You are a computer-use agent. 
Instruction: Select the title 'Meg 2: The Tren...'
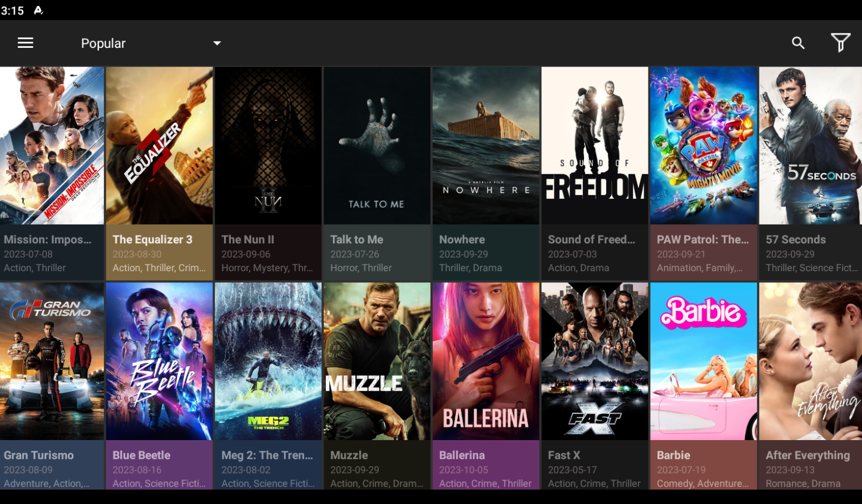tap(267, 455)
